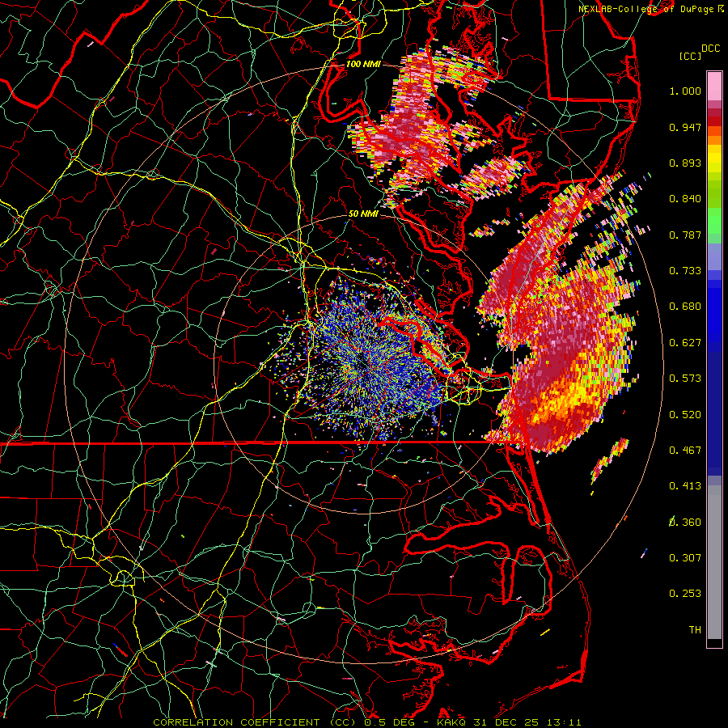Click the 0.467 color scale value
Image resolution: width=728 pixels, height=728 pixels.
tap(685, 451)
